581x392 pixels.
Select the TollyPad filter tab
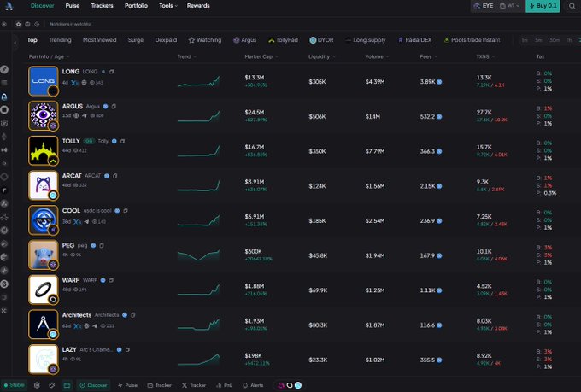coord(283,40)
